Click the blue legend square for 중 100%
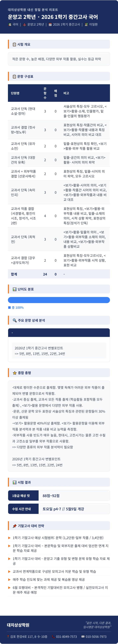118x644 pixels. 10,308
